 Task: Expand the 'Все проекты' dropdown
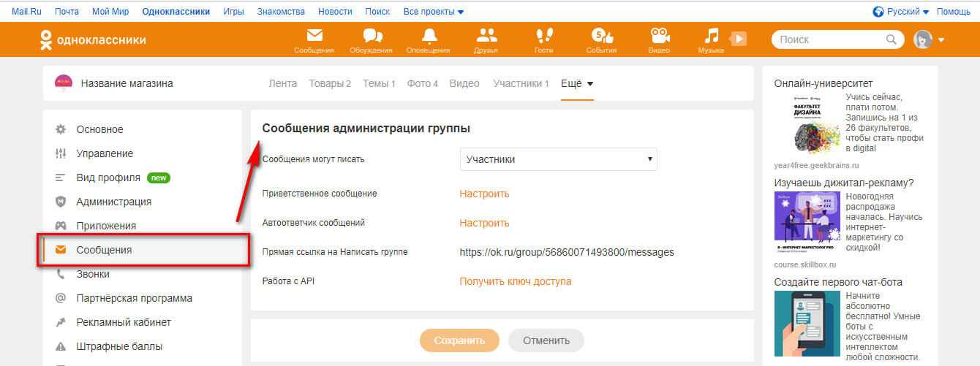[434, 12]
